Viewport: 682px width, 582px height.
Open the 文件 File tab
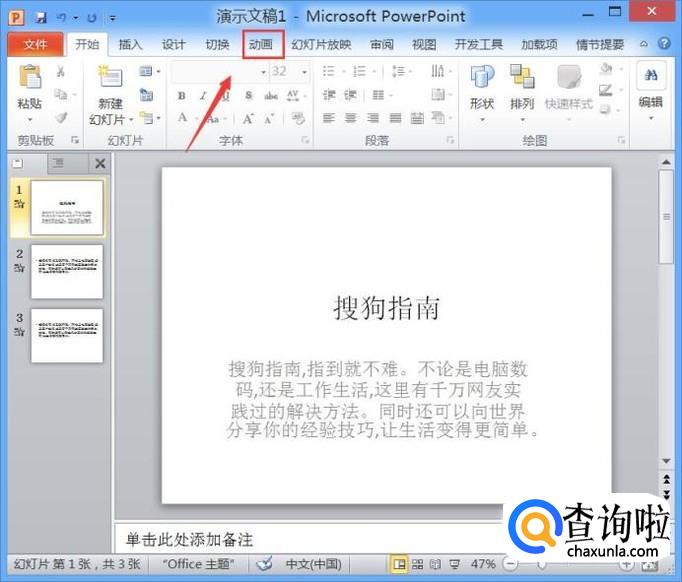pos(35,44)
